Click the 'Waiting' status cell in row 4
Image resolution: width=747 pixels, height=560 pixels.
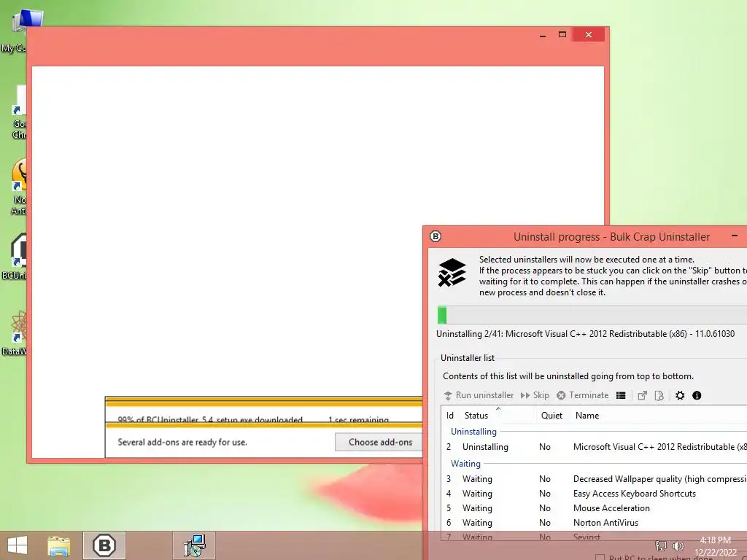pyautogui.click(x=477, y=494)
